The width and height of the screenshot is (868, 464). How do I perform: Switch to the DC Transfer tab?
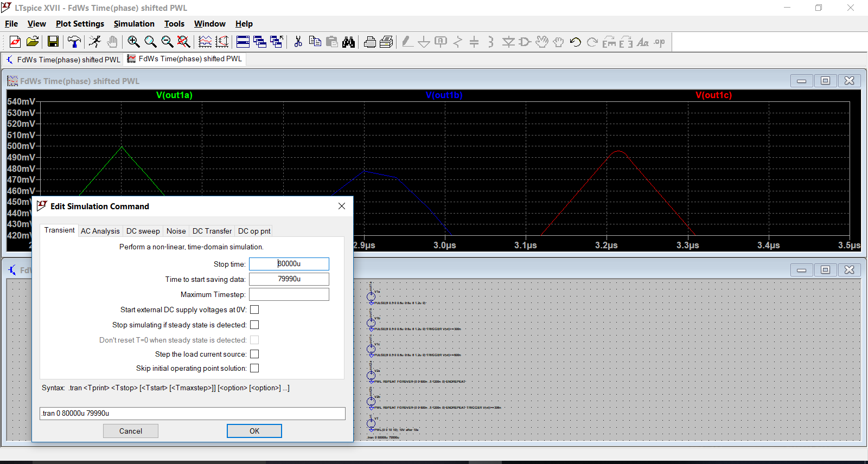coord(212,231)
